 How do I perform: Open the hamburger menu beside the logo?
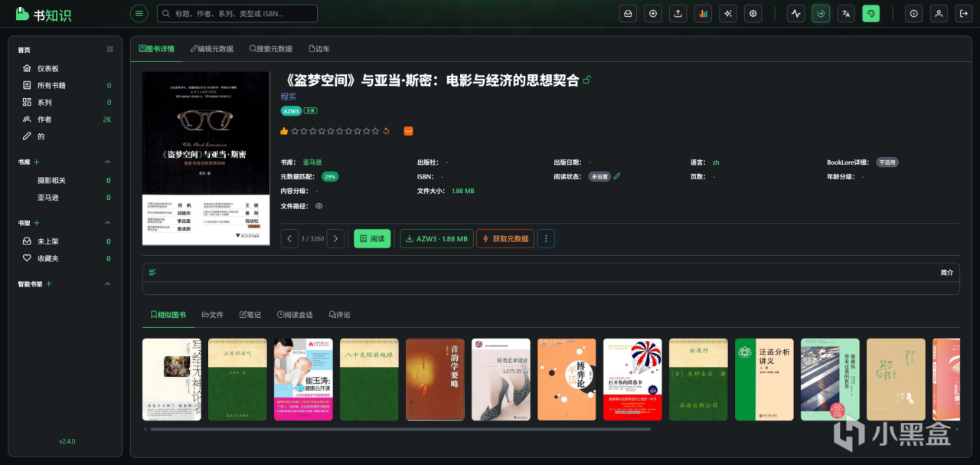click(139, 13)
